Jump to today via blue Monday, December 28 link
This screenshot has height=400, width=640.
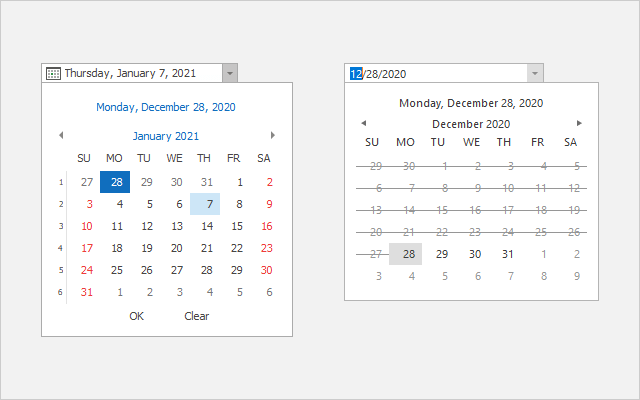click(166, 107)
